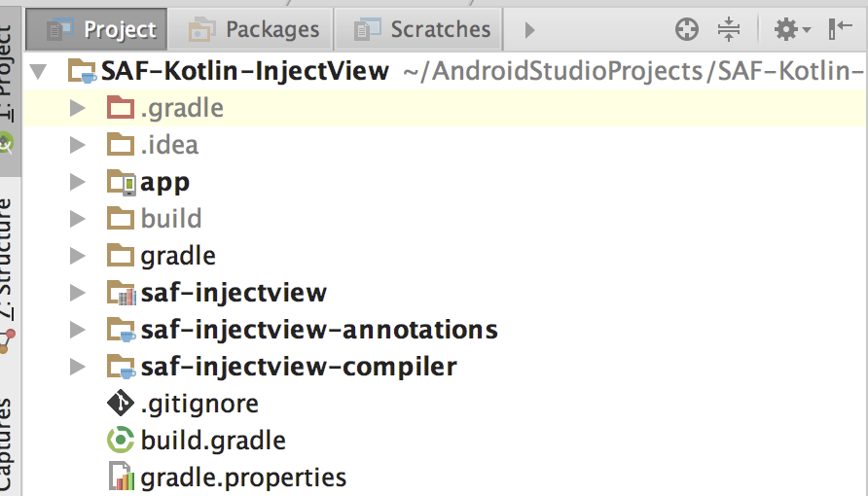Screen dimensions: 868x496
Task: Select the build folder
Action: 171,219
